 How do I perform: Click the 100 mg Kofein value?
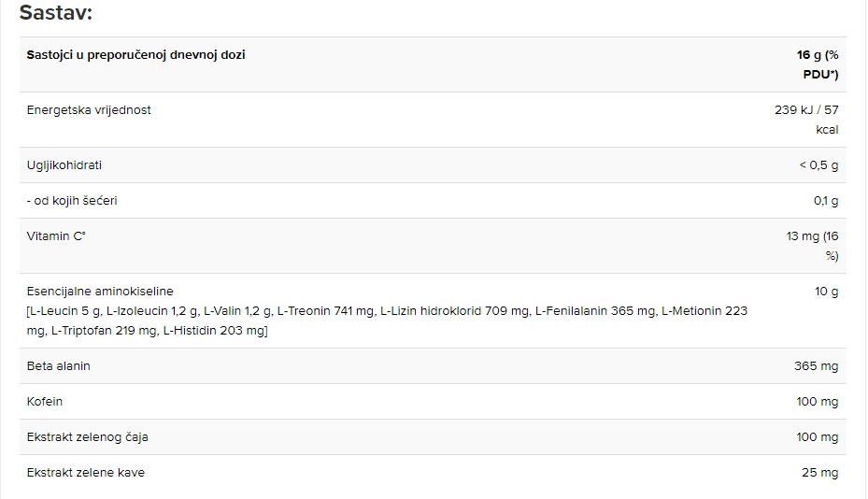[x=817, y=402]
